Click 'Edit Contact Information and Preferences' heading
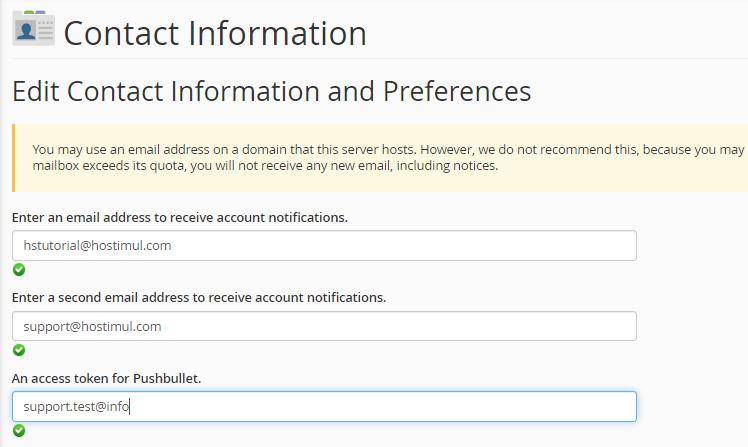Viewport: 748px width, 447px height. [271, 91]
